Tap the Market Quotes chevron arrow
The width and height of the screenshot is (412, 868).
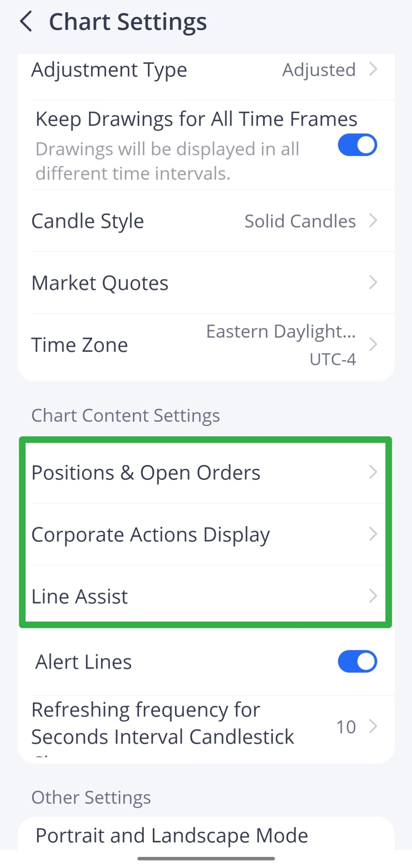(x=373, y=283)
